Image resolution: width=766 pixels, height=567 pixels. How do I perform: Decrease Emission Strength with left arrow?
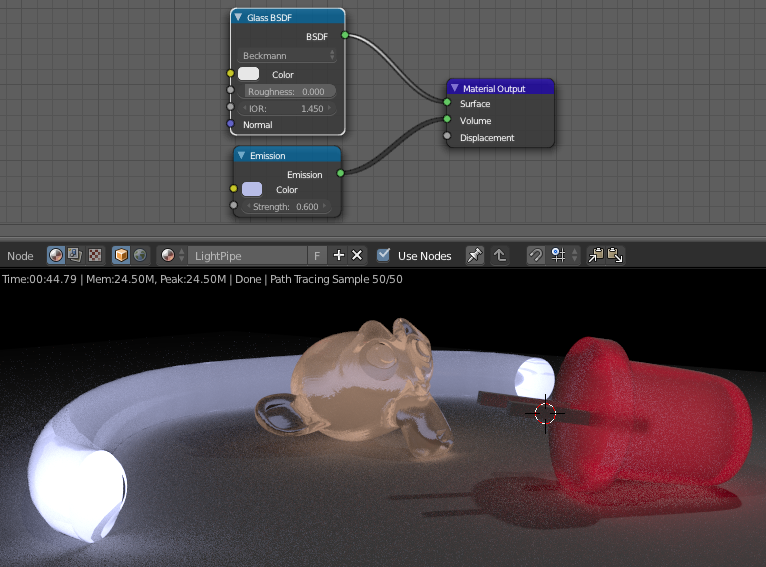248,207
